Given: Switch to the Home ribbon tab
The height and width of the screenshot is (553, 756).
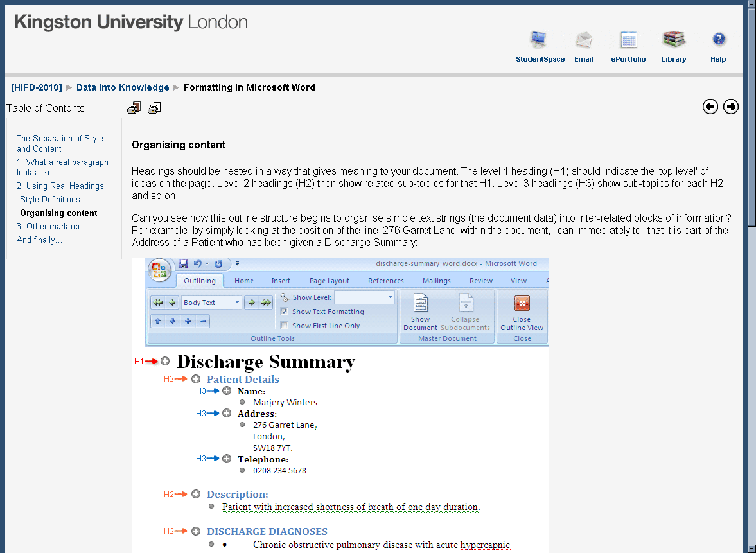Looking at the screenshot, I should click(244, 281).
